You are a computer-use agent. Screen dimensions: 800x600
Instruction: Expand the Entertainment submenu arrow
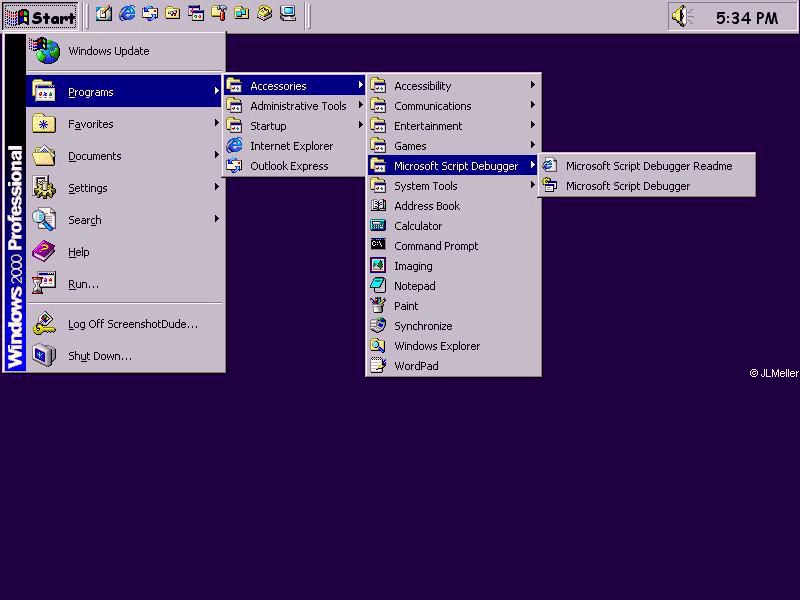(533, 124)
